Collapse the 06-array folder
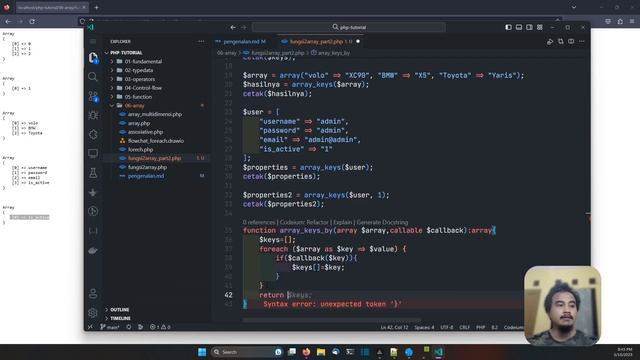 click(135, 106)
